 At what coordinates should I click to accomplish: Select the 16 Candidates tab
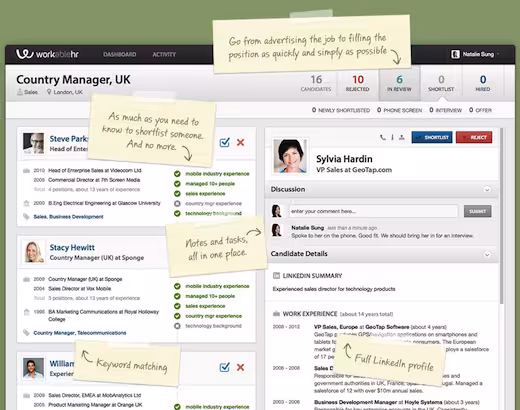tap(316, 83)
